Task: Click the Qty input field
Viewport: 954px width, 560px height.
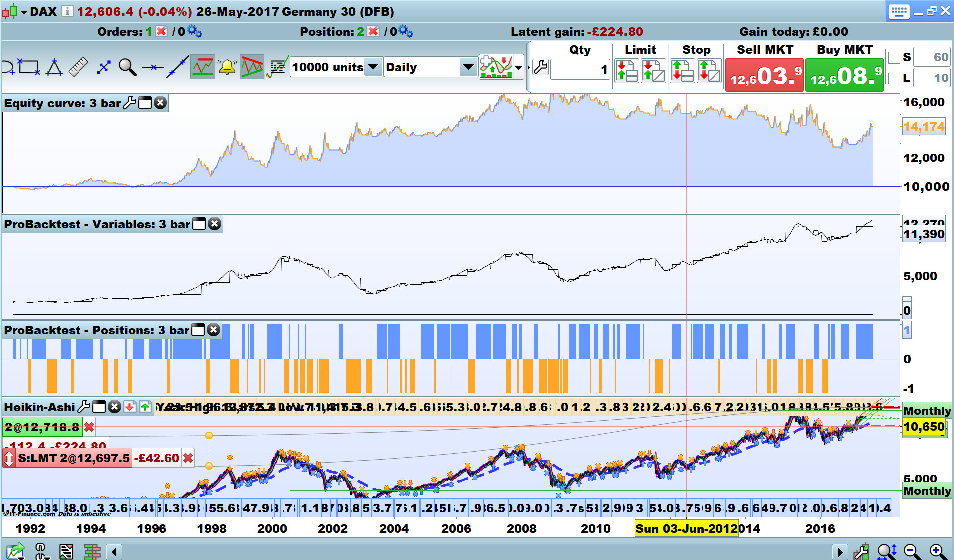Action: click(x=580, y=69)
